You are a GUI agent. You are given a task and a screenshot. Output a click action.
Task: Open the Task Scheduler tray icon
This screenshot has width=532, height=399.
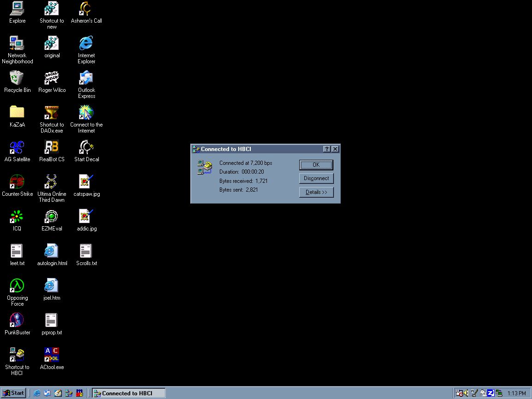pyautogui.click(x=459, y=393)
